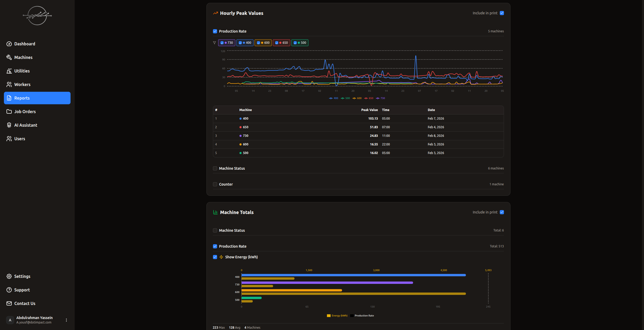The image size is (644, 330).
Task: Open Utilities via its factory icon
Action: point(9,71)
